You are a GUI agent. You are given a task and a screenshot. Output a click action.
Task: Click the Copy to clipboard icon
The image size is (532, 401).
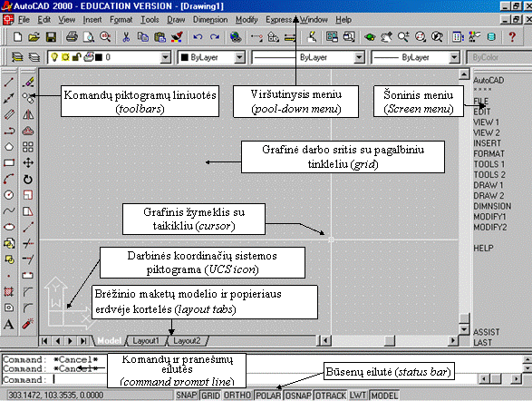(143, 36)
